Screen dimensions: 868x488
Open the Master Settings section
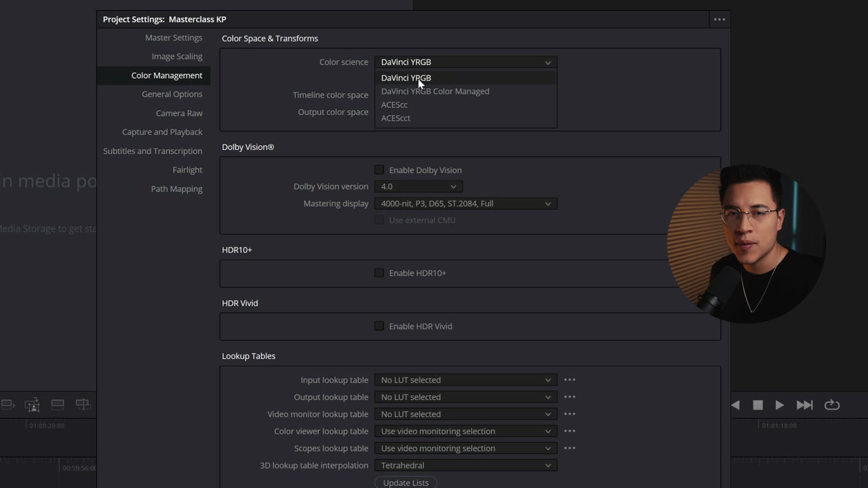coord(174,38)
